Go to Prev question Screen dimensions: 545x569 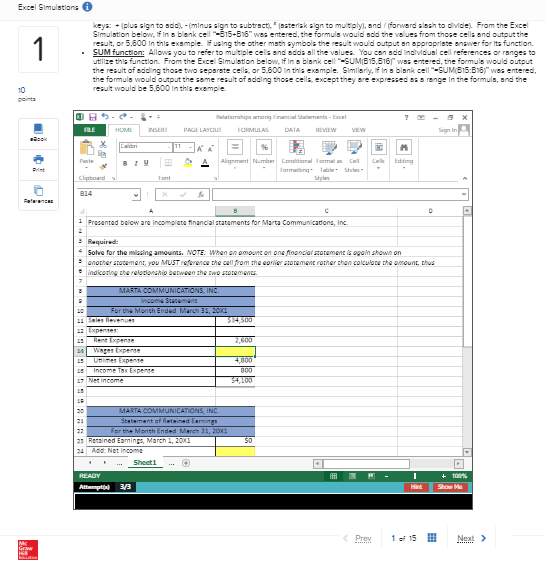[x=357, y=538]
